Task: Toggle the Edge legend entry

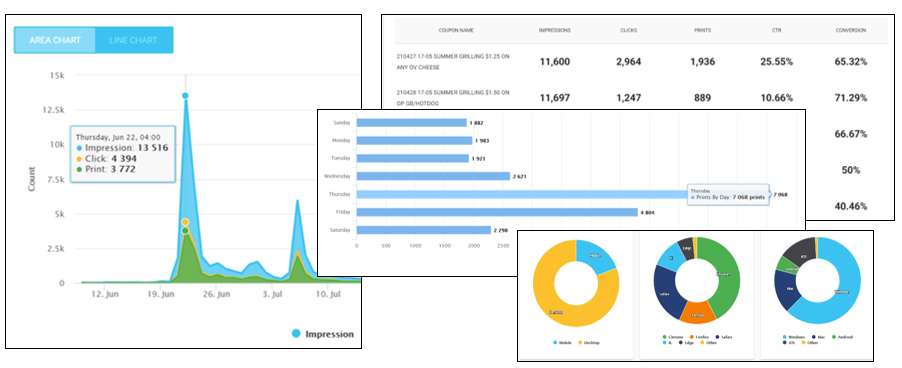Action: click(x=686, y=343)
